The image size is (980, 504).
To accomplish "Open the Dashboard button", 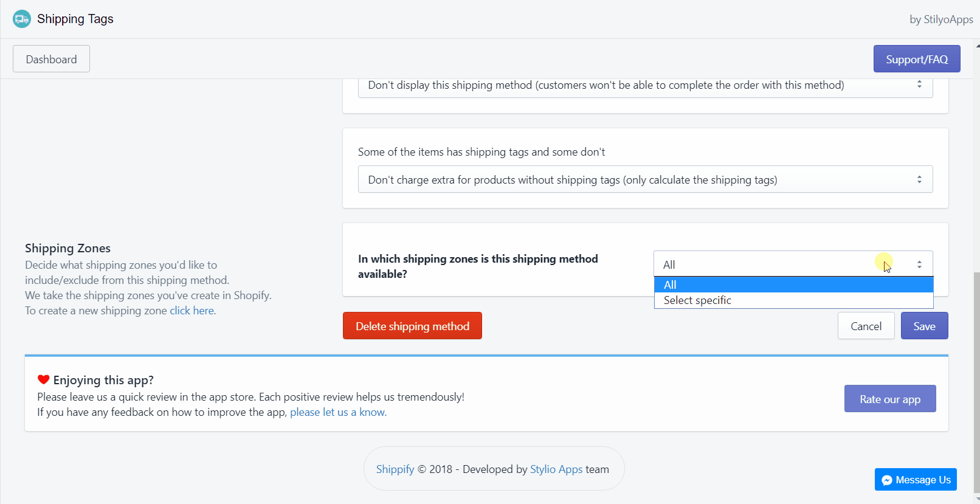I will pyautogui.click(x=51, y=59).
